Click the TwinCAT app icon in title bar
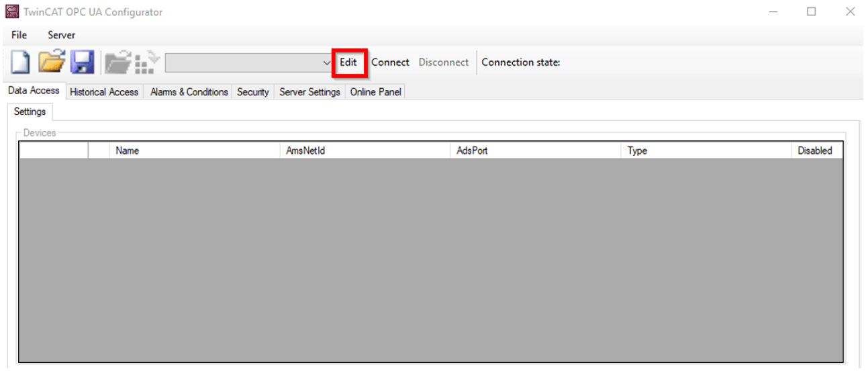Viewport: 868px width, 377px height. (x=11, y=12)
